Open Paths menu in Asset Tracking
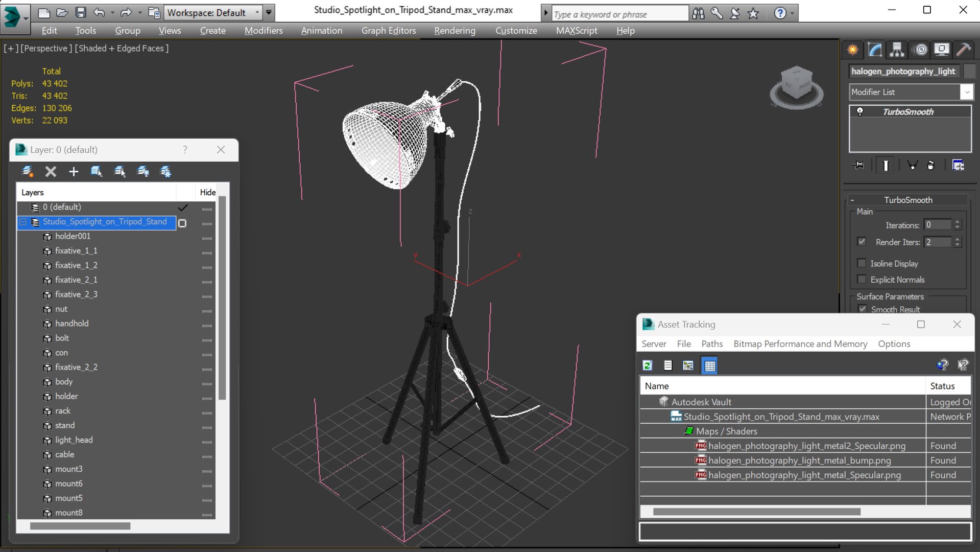Viewport: 980px width, 552px height. click(x=712, y=344)
